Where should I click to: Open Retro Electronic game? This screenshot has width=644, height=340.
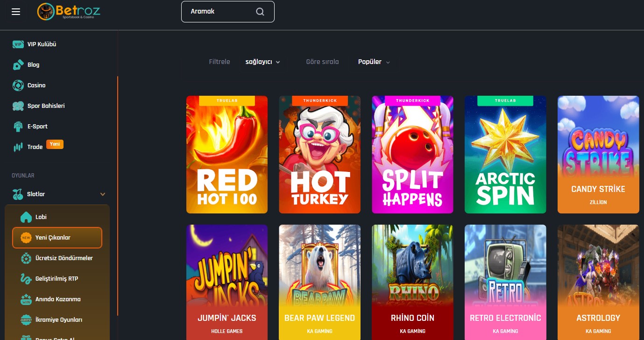click(x=505, y=282)
